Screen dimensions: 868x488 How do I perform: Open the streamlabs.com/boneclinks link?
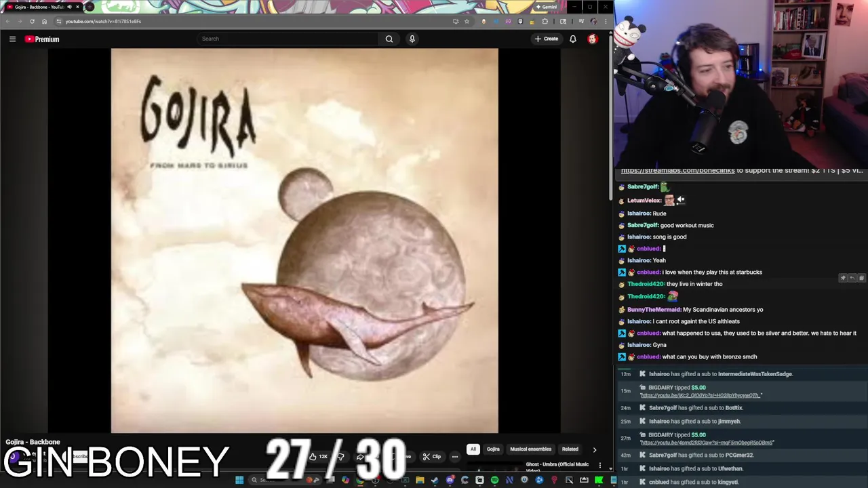[677, 171]
